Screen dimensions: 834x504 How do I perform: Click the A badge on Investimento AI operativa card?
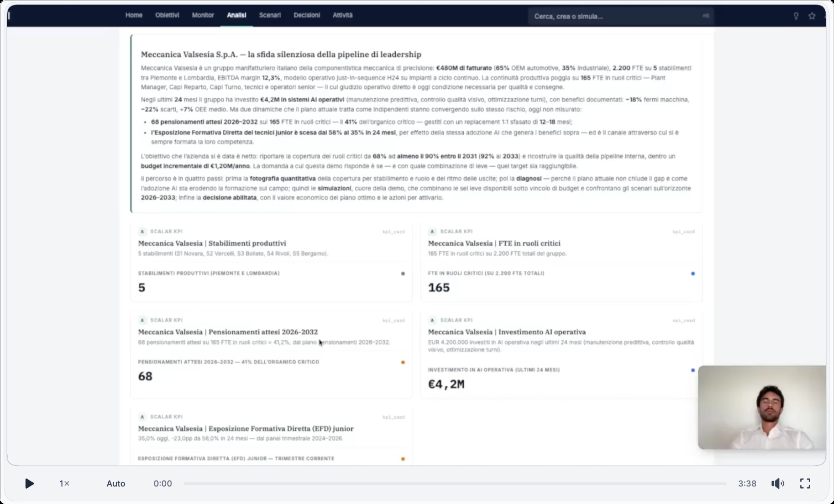click(x=432, y=320)
